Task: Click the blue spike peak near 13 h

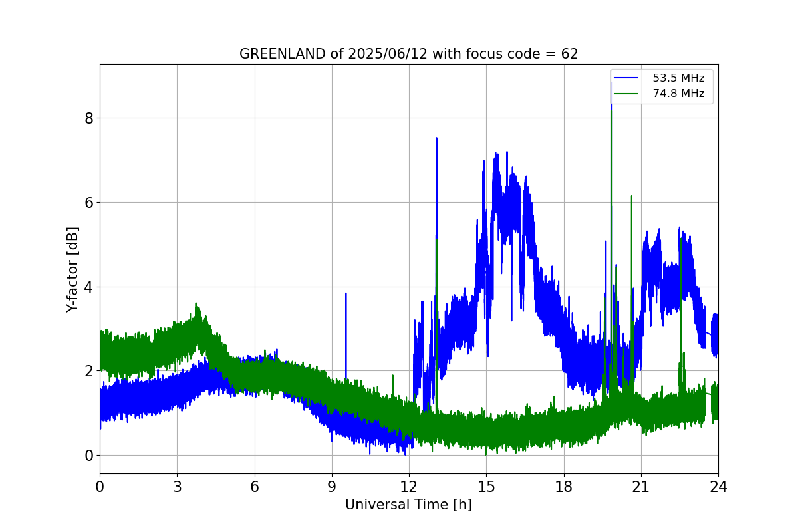Action: pyautogui.click(x=436, y=140)
